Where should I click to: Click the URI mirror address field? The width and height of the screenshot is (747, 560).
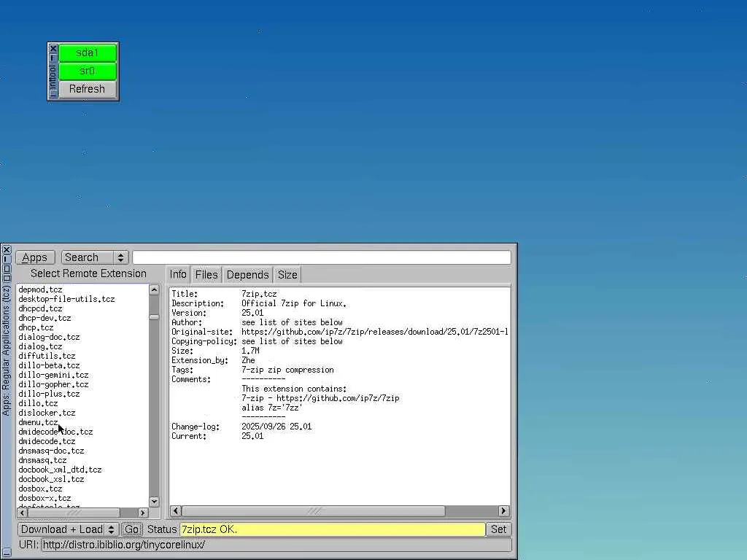(276, 545)
